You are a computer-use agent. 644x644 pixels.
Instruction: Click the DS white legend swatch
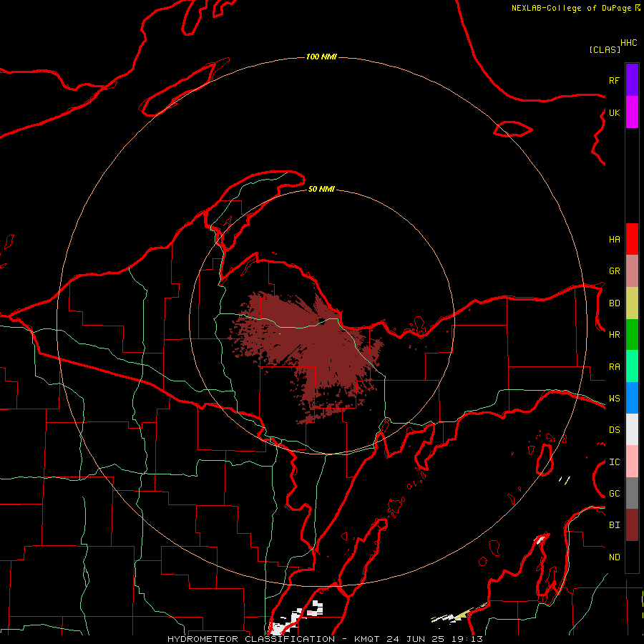(x=632, y=429)
